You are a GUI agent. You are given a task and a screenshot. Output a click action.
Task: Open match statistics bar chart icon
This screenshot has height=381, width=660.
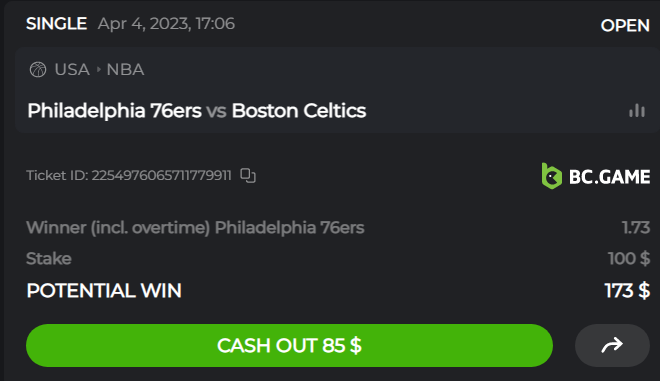pyautogui.click(x=637, y=111)
